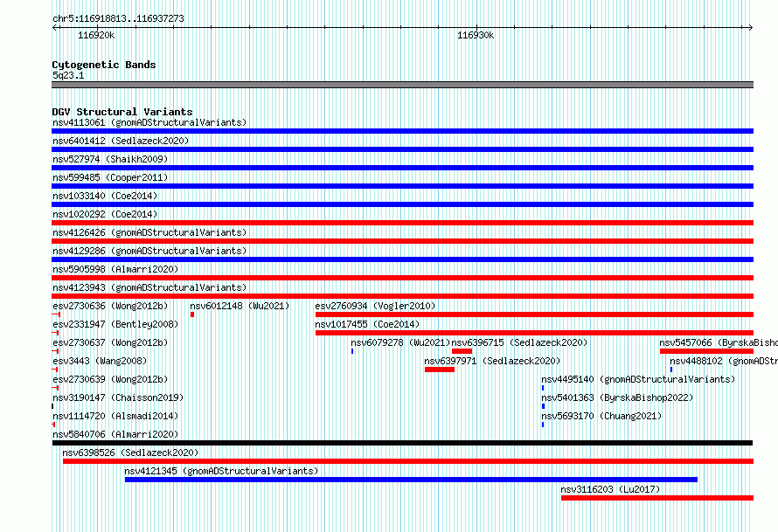Click the red bar under nsv6396715
The image size is (778, 532).
pyautogui.click(x=462, y=351)
